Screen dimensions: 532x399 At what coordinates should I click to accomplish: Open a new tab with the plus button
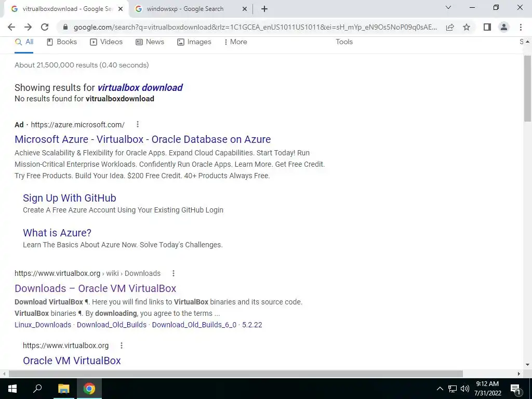(x=264, y=9)
